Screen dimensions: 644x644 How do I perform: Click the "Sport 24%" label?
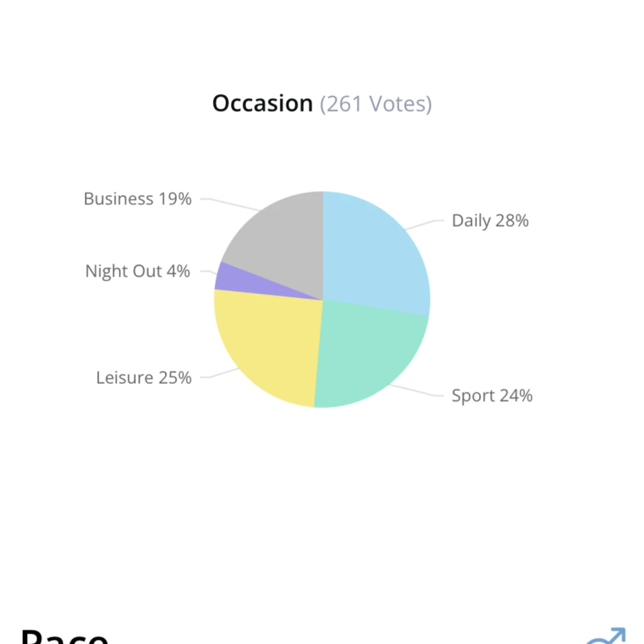(492, 396)
